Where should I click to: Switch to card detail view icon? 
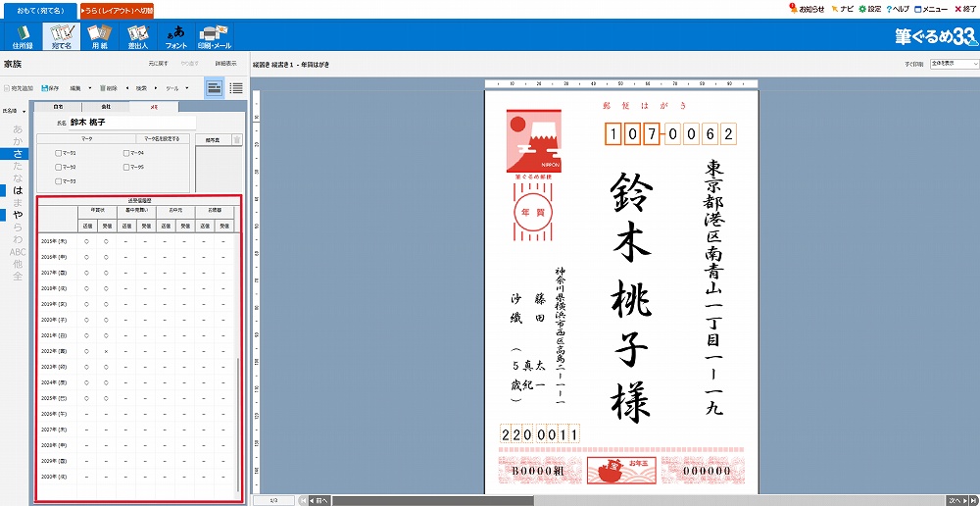pyautogui.click(x=215, y=88)
